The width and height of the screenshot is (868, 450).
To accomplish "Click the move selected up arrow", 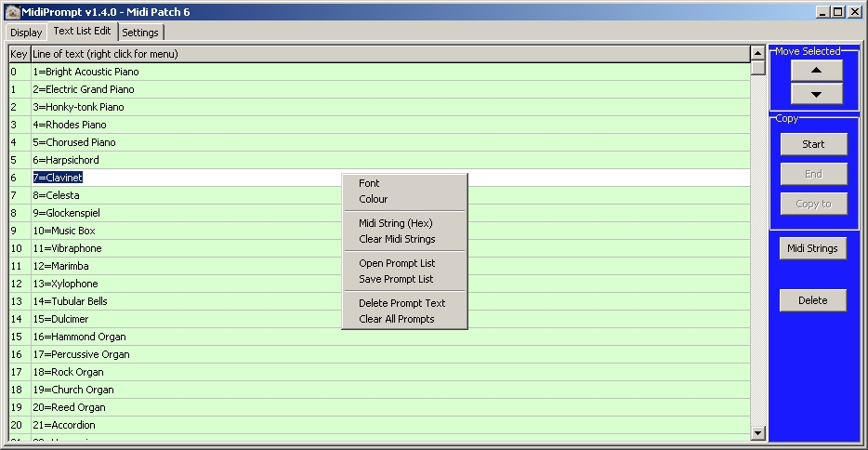I will click(x=817, y=71).
